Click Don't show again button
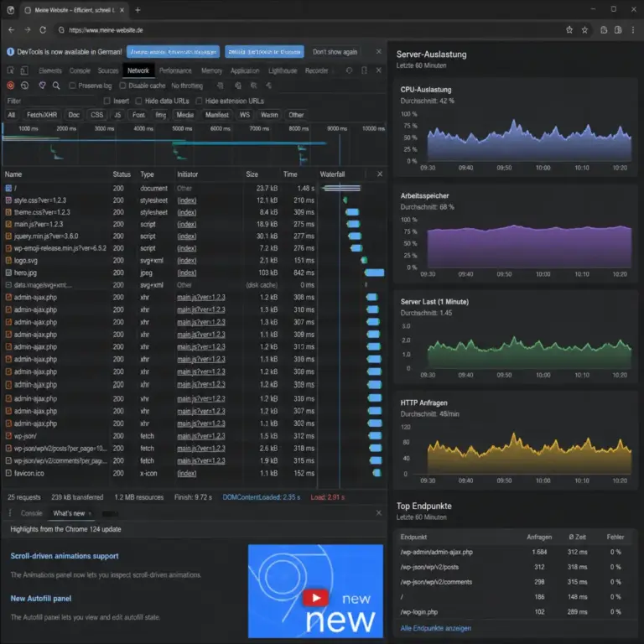Image resolution: width=644 pixels, height=644 pixels. pyautogui.click(x=335, y=52)
